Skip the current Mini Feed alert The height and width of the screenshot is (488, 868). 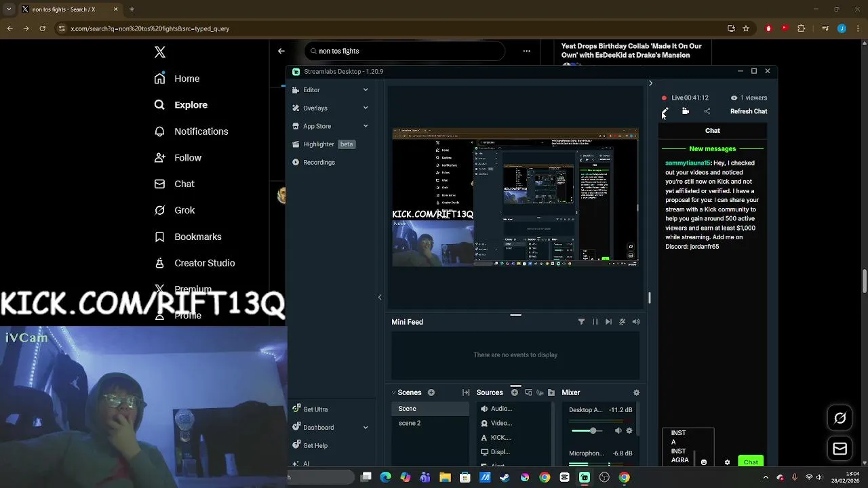(x=608, y=322)
